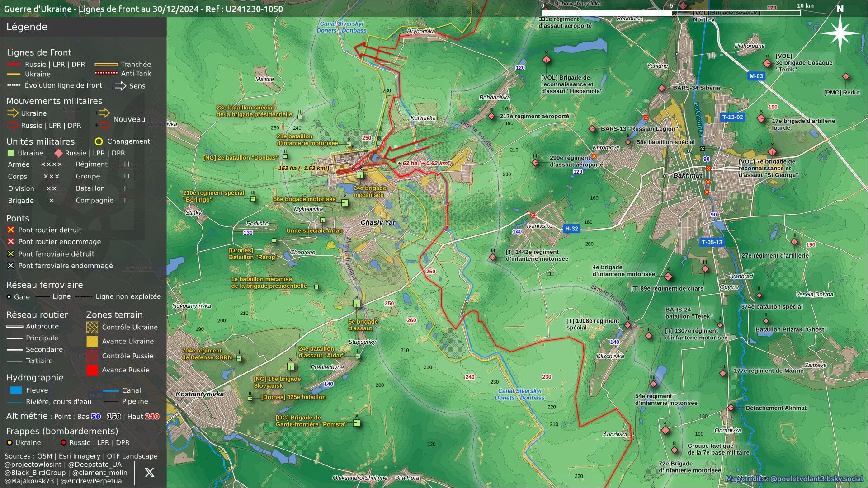Click the 'Bakhmut' city label
The height and width of the screenshot is (488, 868).
pyautogui.click(x=688, y=175)
